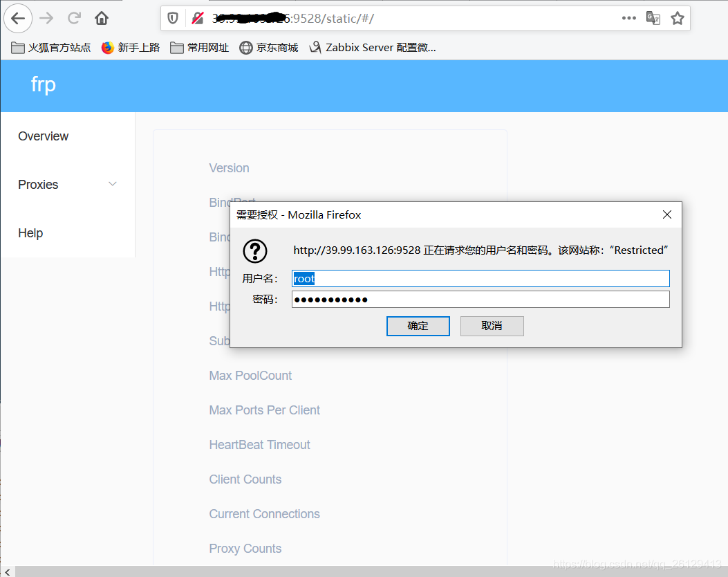
Task: Click the browser Back arrow button
Action: pyautogui.click(x=18, y=19)
